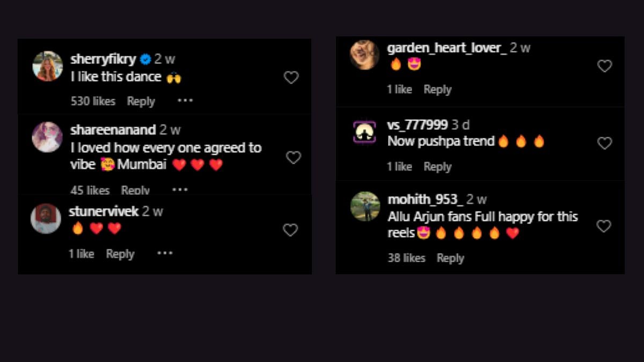The image size is (644, 362).
Task: Like shareenanand's comment with heart icon
Action: click(x=293, y=158)
